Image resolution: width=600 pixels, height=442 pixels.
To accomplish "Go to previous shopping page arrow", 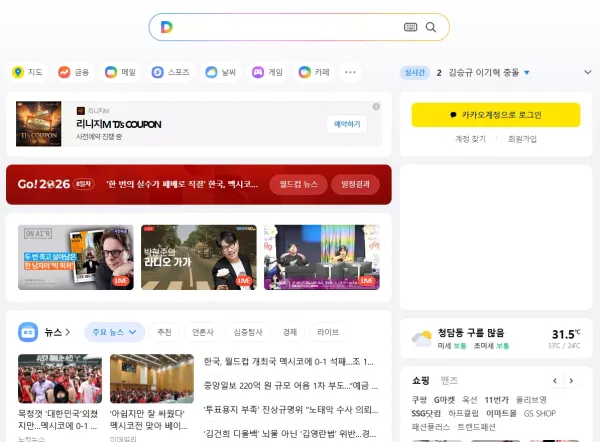I will [x=555, y=381].
